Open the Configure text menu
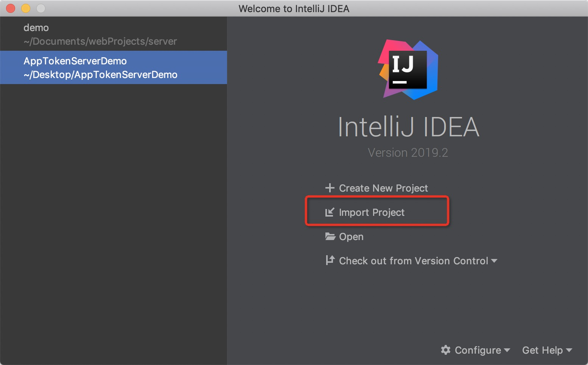The height and width of the screenshot is (365, 588). pyautogui.click(x=478, y=350)
